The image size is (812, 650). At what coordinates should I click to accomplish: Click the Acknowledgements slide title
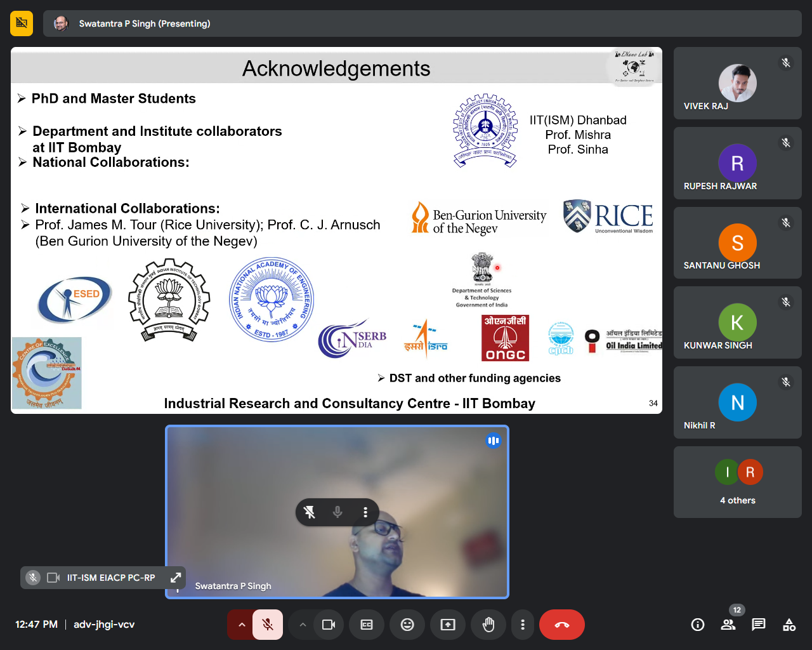tap(336, 69)
